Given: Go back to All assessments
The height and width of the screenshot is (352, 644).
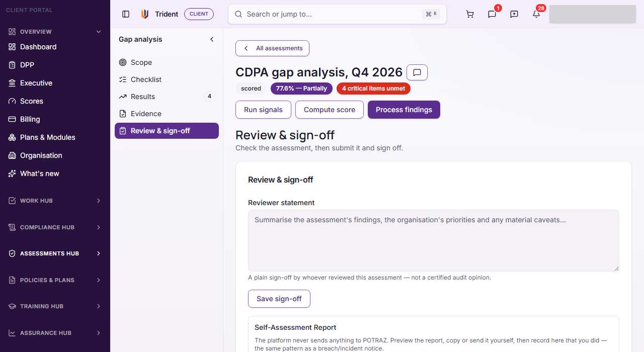Looking at the screenshot, I should [272, 48].
